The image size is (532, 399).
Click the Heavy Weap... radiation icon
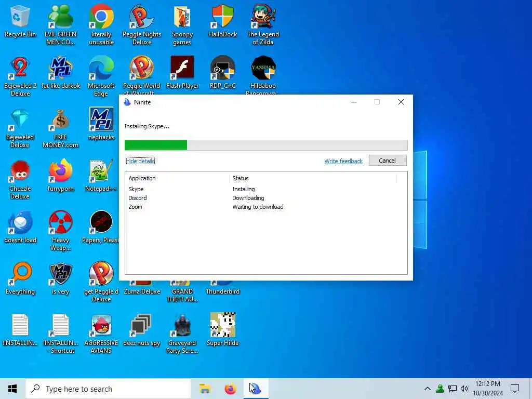[60, 231]
